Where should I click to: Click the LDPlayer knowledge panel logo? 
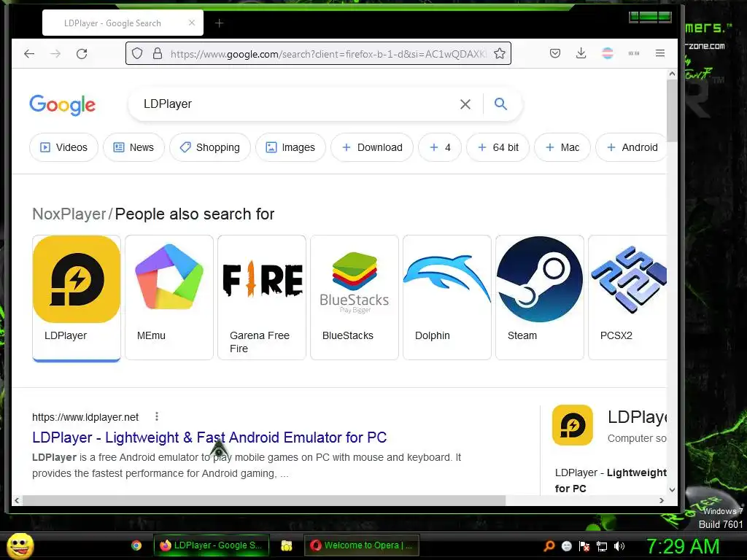pos(573,425)
